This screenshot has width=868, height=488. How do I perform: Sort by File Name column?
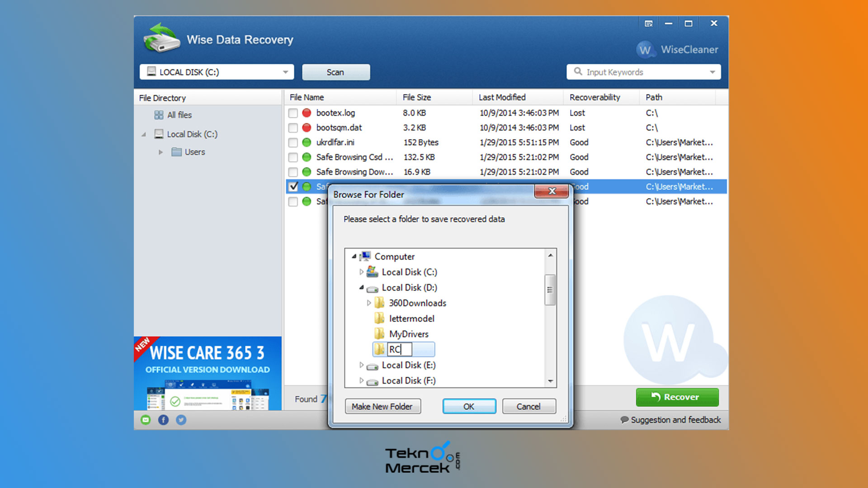point(340,97)
